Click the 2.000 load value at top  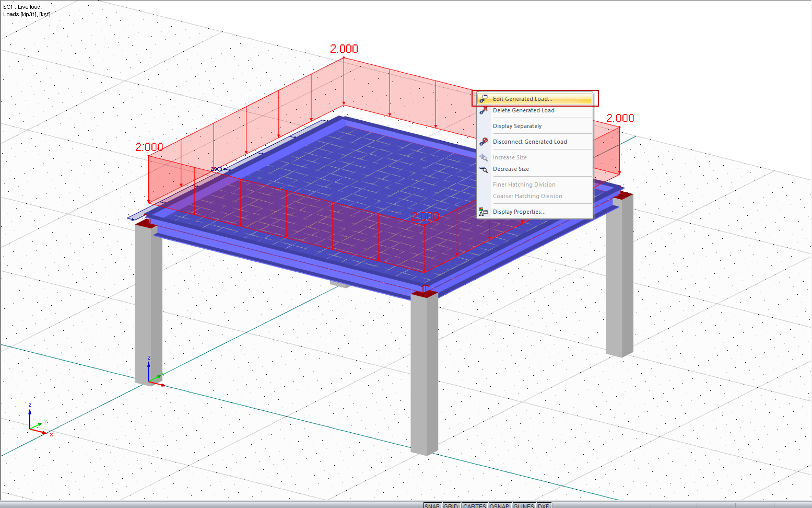344,49
